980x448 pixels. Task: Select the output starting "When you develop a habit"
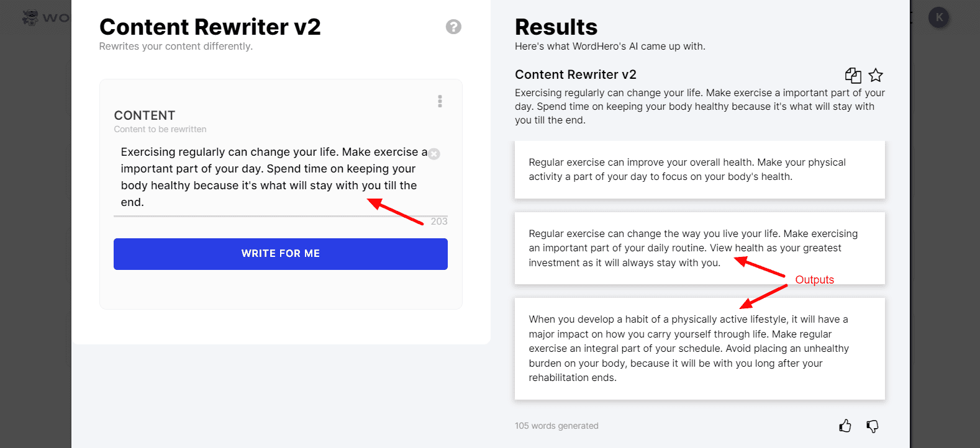(699, 348)
